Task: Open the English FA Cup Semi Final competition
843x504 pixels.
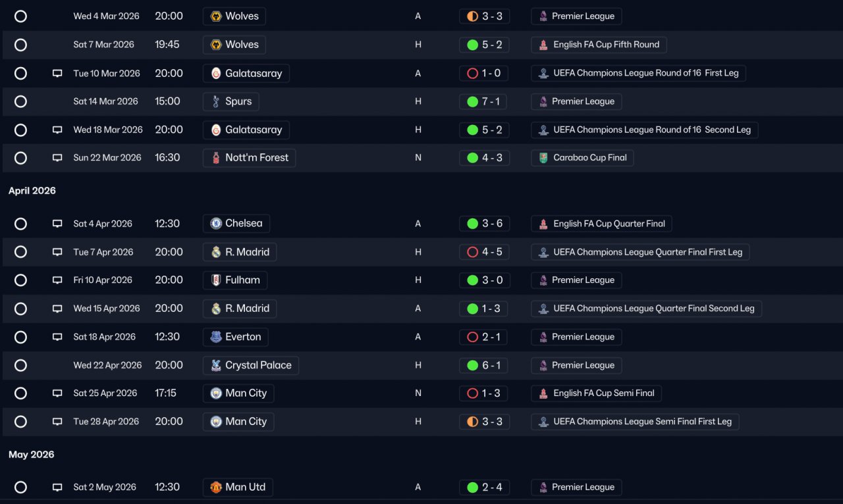Action: tap(596, 393)
